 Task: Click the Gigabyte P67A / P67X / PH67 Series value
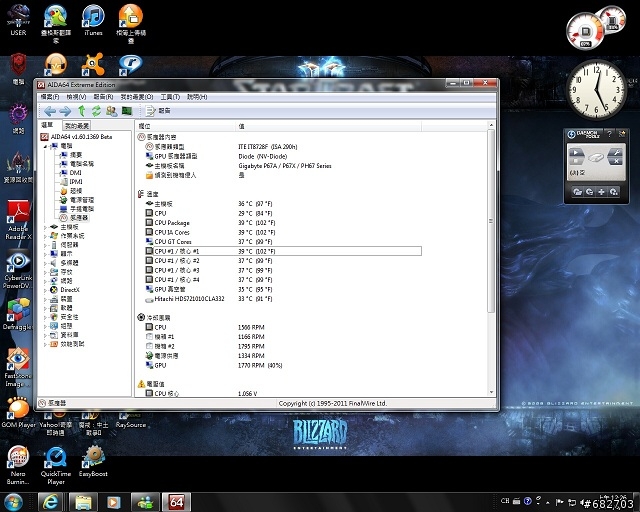coord(285,166)
